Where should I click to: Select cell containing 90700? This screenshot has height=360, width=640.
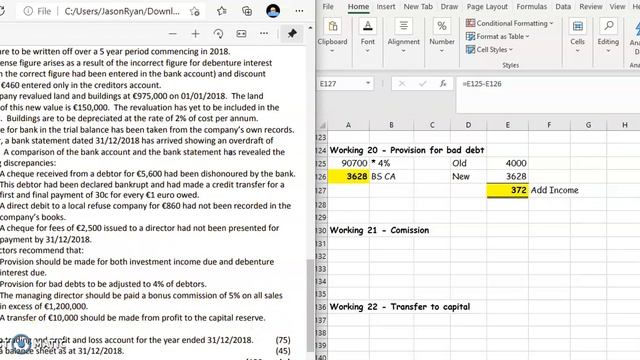[349, 163]
